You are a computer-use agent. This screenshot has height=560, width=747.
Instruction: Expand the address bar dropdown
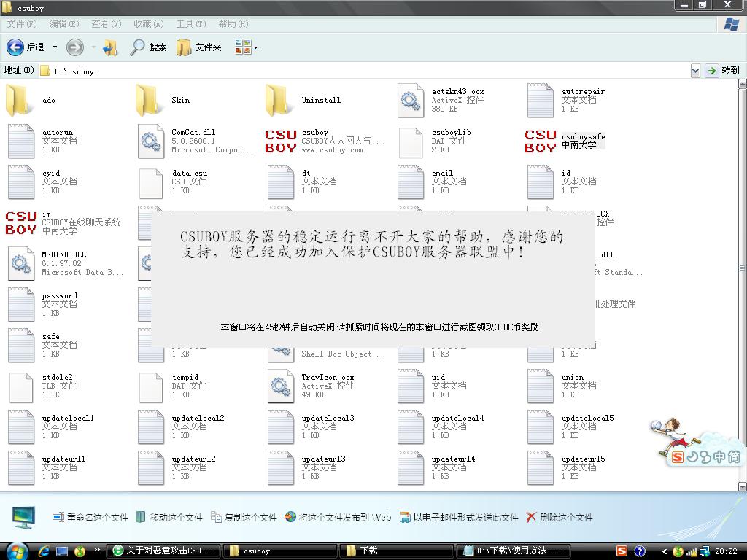[695, 71]
